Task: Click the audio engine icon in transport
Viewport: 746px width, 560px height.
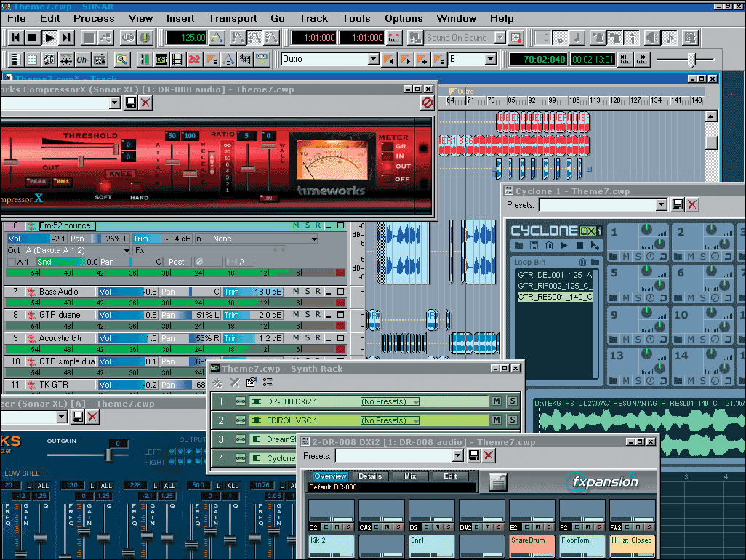Action: 127,38
